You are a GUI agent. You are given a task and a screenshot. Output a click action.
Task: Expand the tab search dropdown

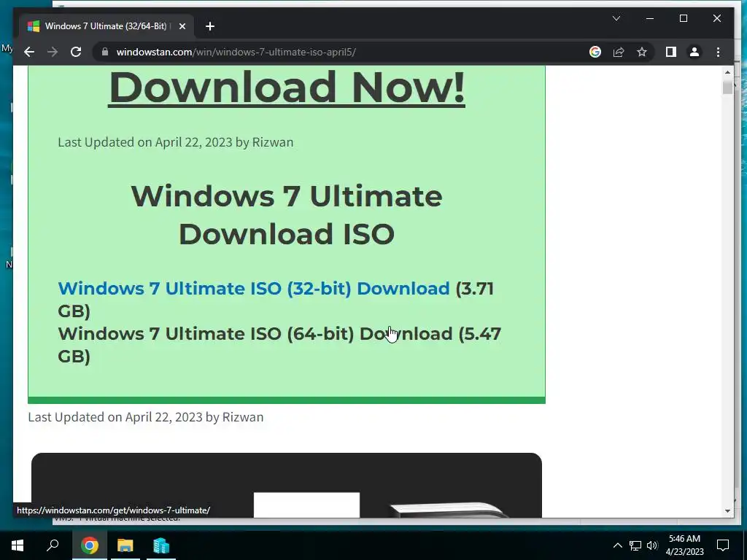coord(616,18)
